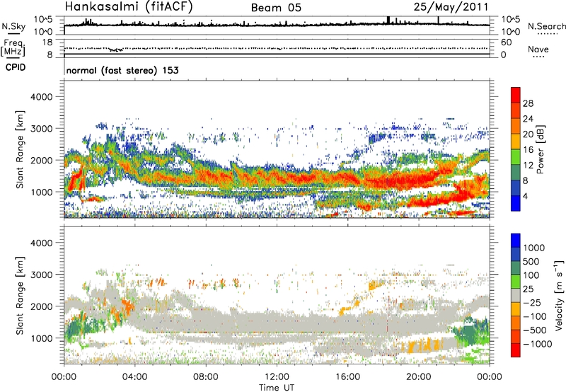Select the orange Velocity segment between -100 and -500
This screenshot has width=566, height=392.
[516, 323]
